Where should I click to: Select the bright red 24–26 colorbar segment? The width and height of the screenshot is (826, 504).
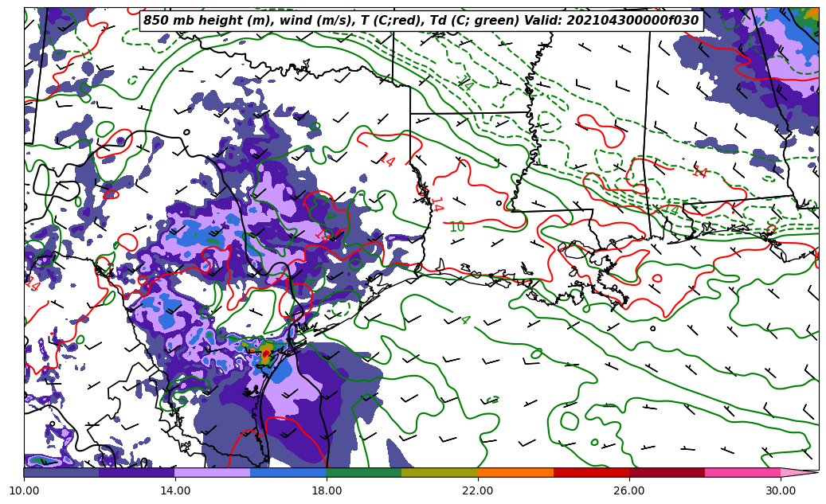(x=591, y=472)
